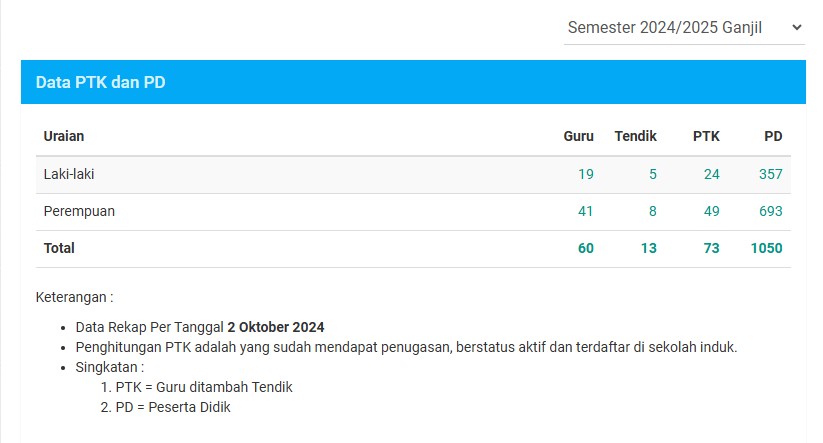Image resolution: width=823 pixels, height=443 pixels.
Task: Click the Total PD value 1050
Action: coord(766,248)
